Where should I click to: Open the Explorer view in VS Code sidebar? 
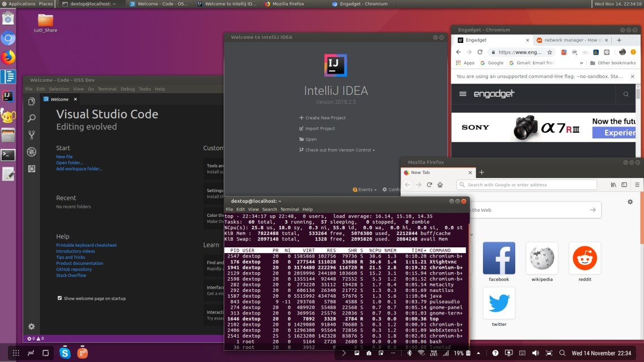[32, 102]
